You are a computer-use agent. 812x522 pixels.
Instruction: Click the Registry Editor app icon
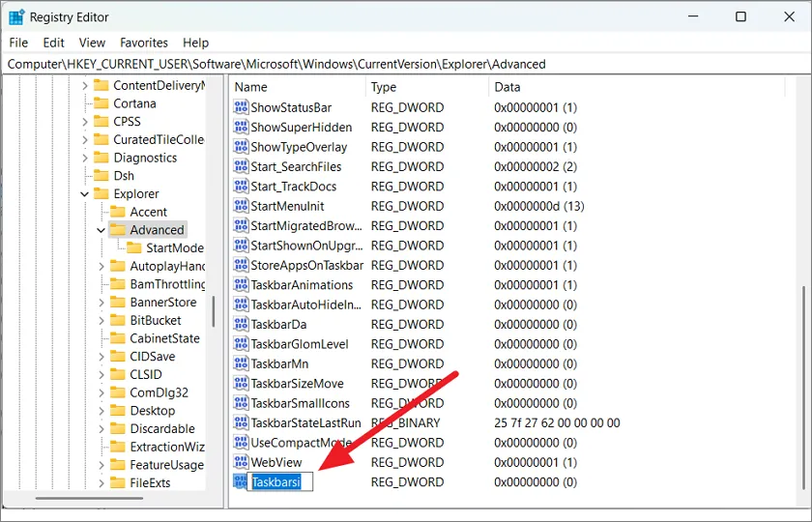click(16, 17)
